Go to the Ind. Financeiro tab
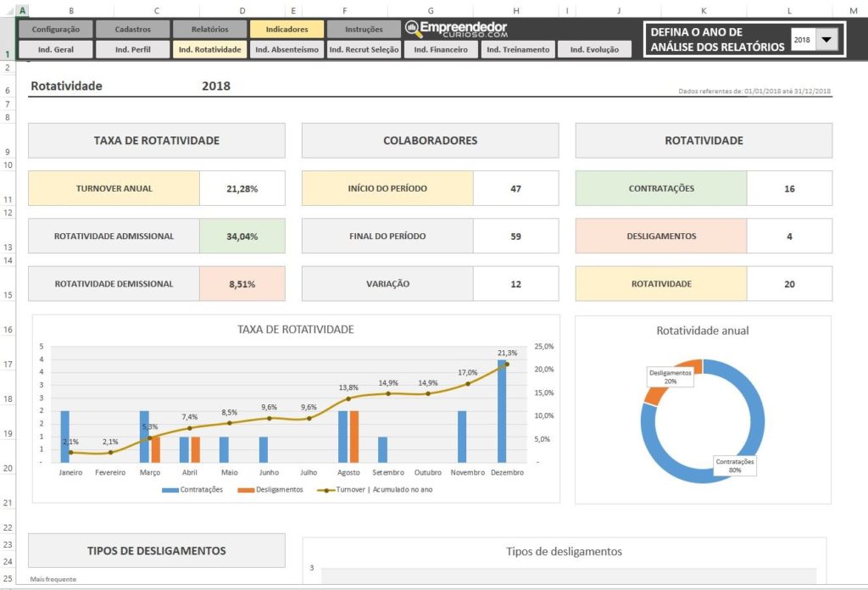This screenshot has width=868, height=590. coord(440,49)
